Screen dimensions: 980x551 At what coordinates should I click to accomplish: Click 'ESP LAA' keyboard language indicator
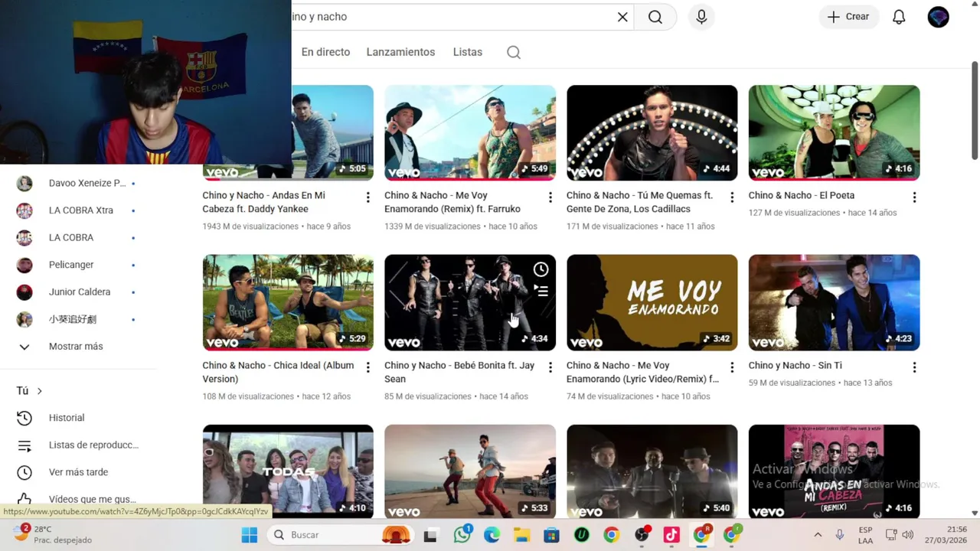point(865,534)
